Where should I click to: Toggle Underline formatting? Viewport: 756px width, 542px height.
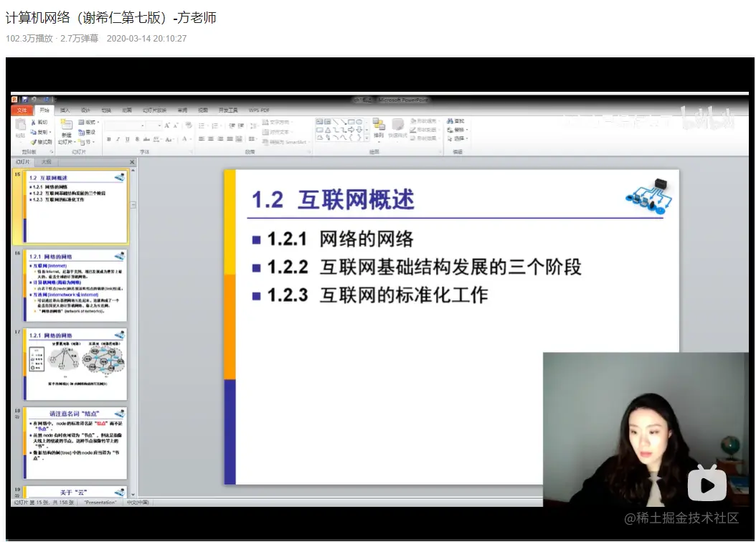tap(127, 139)
